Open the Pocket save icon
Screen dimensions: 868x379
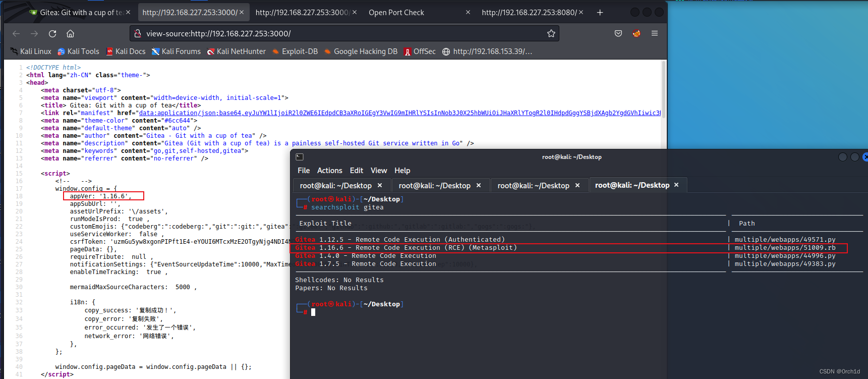618,33
